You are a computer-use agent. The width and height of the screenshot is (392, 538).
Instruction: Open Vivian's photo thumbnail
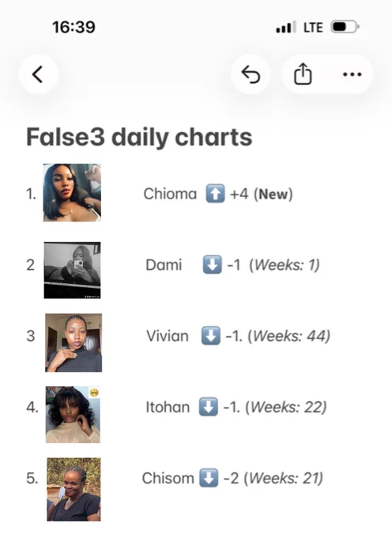73,343
